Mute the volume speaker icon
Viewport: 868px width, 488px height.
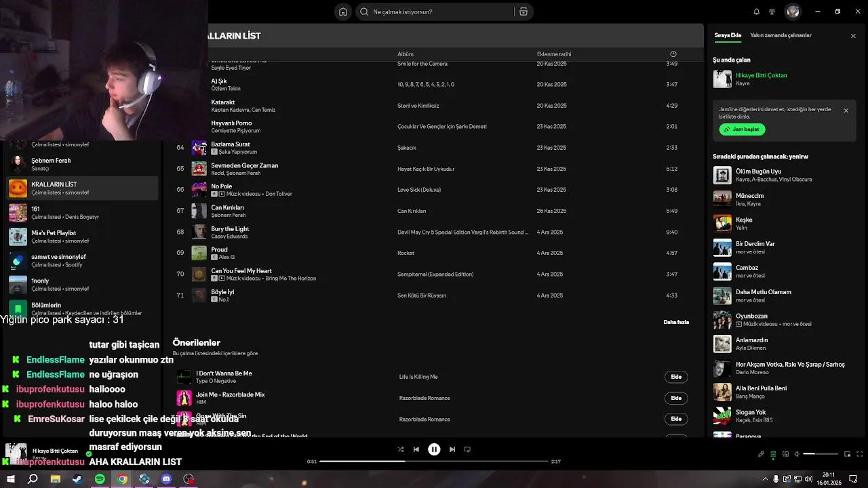(796, 454)
